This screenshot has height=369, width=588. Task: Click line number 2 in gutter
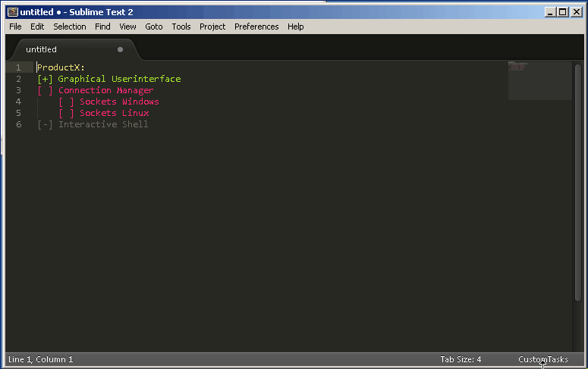pyautogui.click(x=18, y=79)
